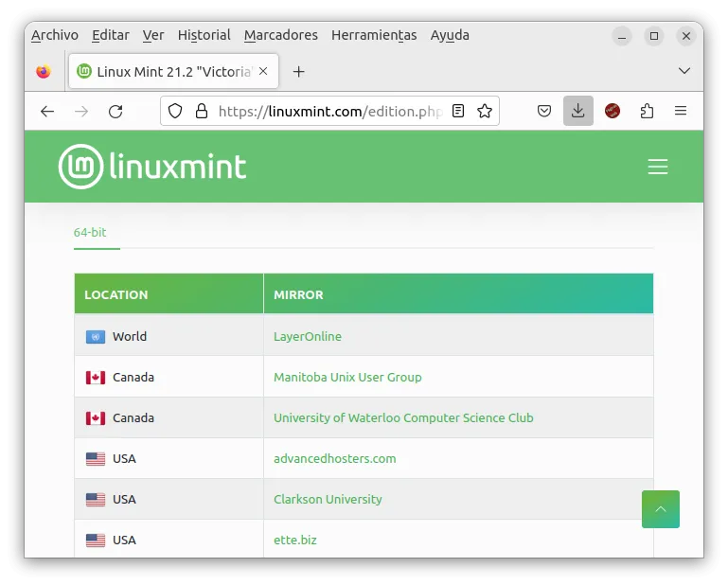Go back to the previous page
This screenshot has width=728, height=585.
pyautogui.click(x=47, y=112)
